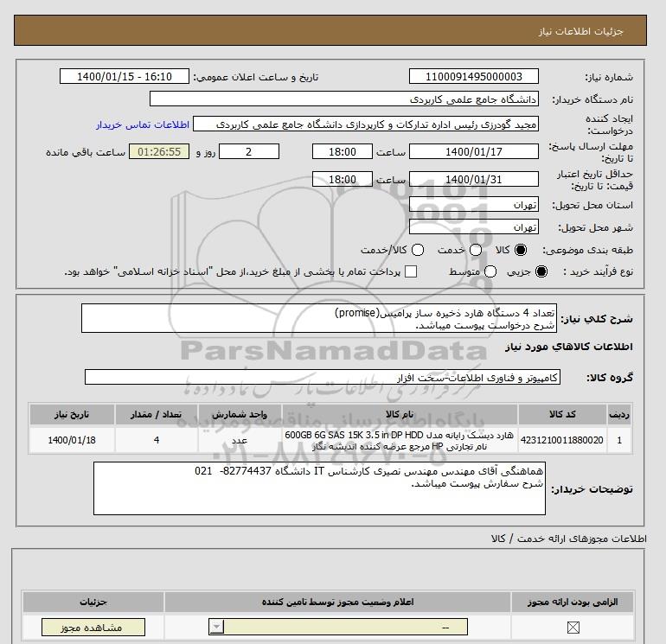Viewport: 666px width, 644px height.
Task: Click the نام کالا column header
Action: pos(400,414)
